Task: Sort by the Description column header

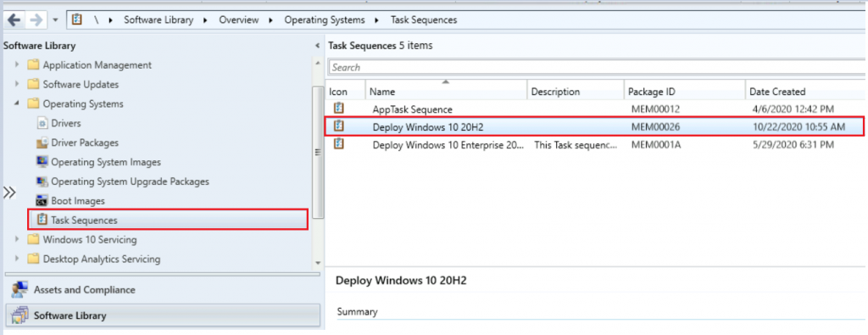Action: [576, 92]
